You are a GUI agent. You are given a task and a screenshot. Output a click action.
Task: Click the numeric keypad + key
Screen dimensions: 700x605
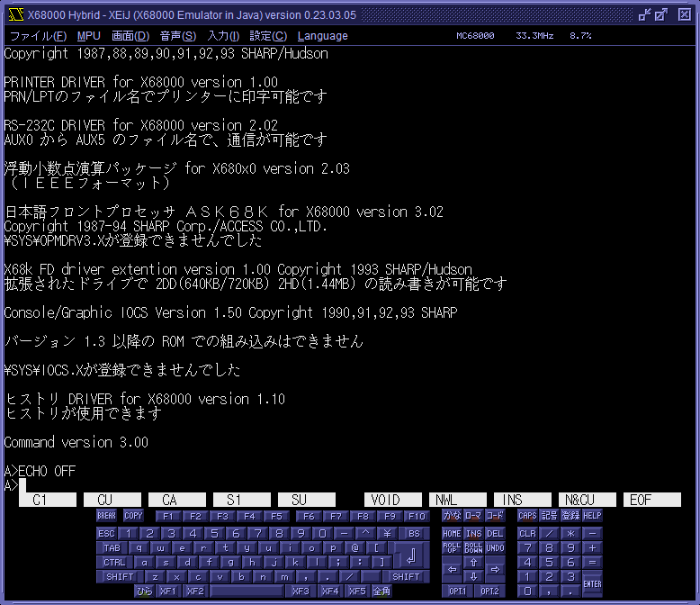point(592,547)
